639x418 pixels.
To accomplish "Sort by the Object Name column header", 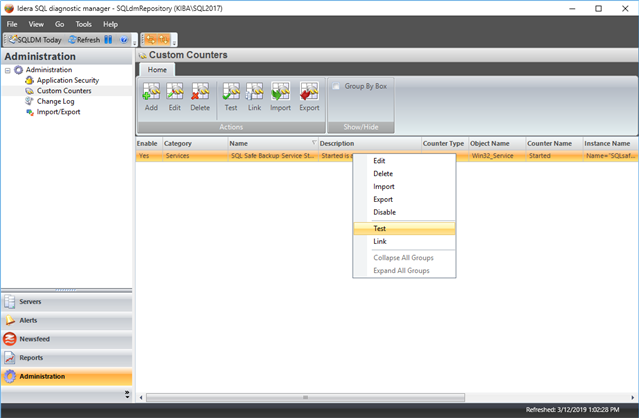I will click(497, 143).
